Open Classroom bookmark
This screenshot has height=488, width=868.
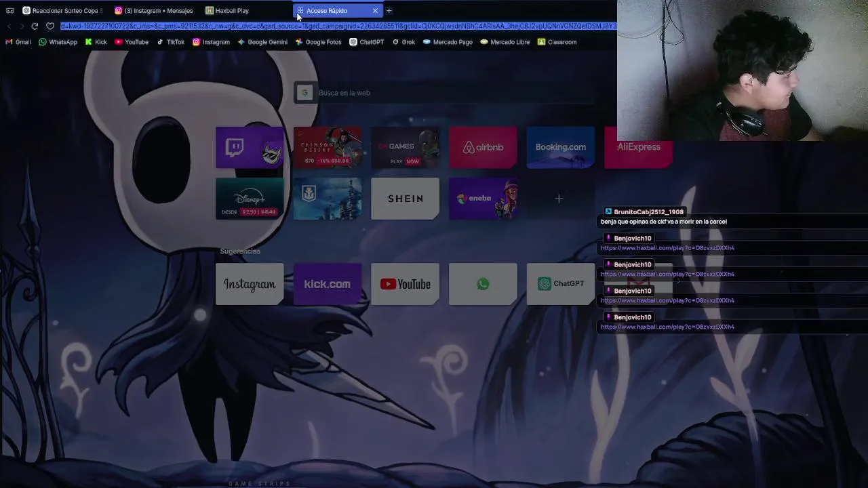tap(557, 42)
